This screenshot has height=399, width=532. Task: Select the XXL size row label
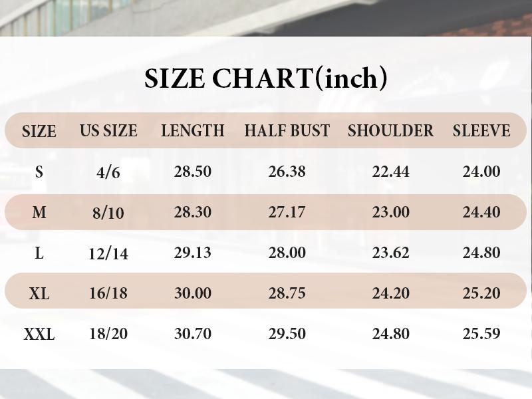[x=39, y=334]
